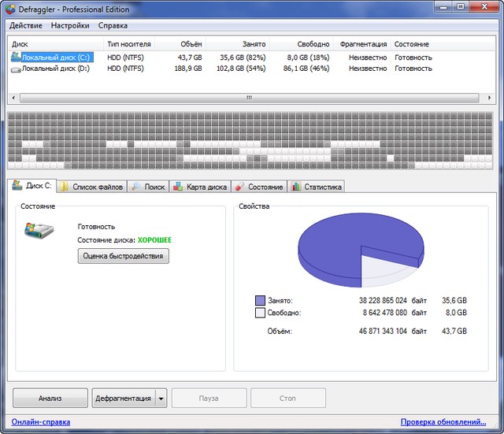Switch to the Поиск tab
The image size is (504, 434).
click(x=148, y=187)
